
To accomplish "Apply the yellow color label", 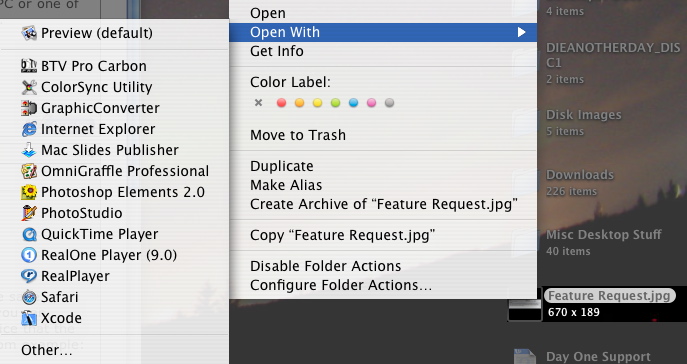I will point(317,103).
